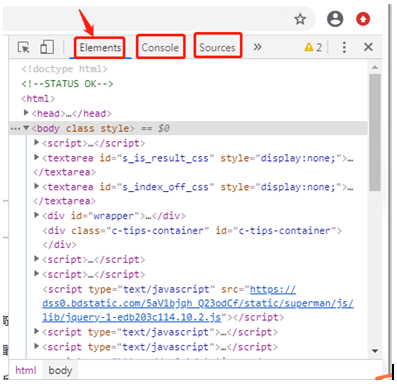Expand the second script node after c-tips-container

click(x=37, y=274)
